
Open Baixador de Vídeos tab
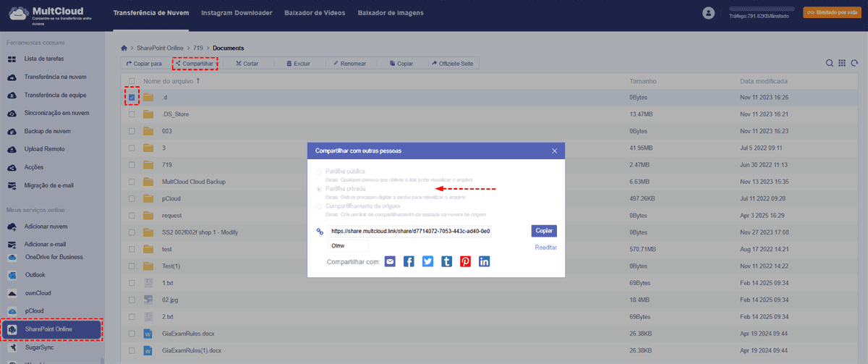[315, 13]
